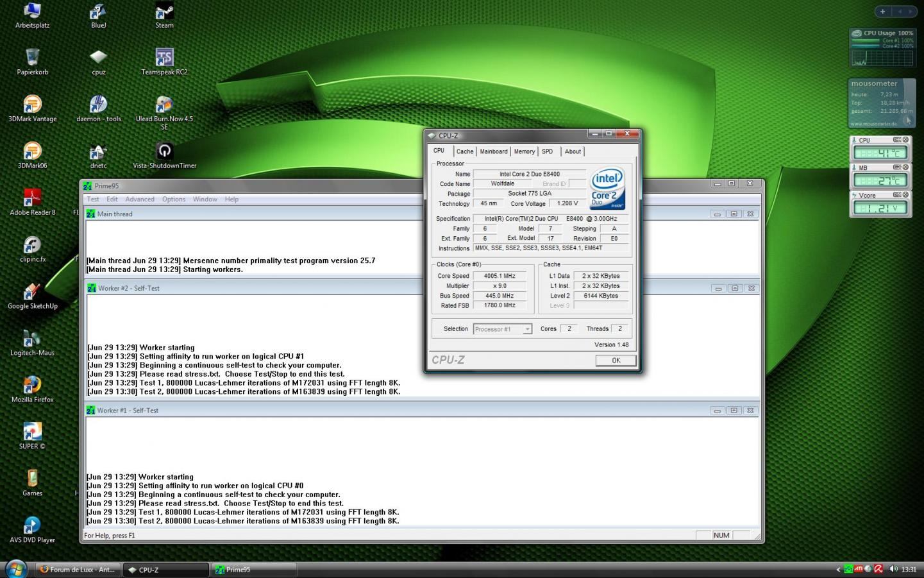
Task: Switch to the About tab in CPU-Z
Action: point(573,151)
